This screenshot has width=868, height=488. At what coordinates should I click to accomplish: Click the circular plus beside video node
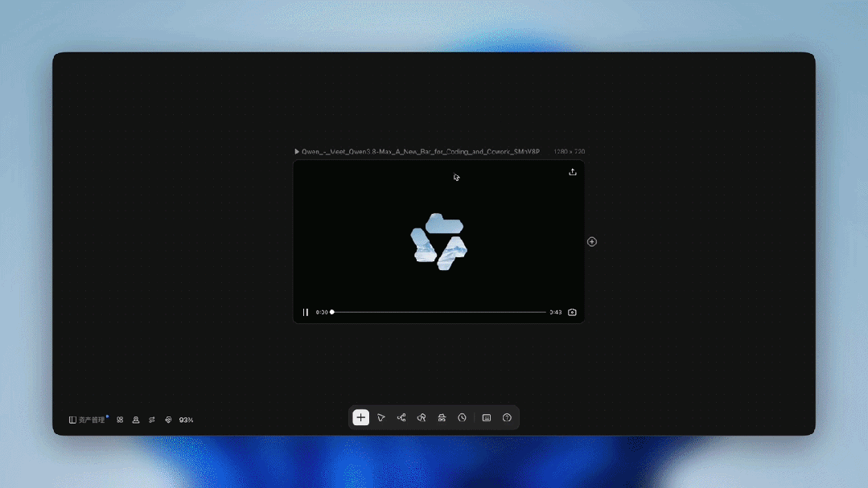[x=592, y=242]
